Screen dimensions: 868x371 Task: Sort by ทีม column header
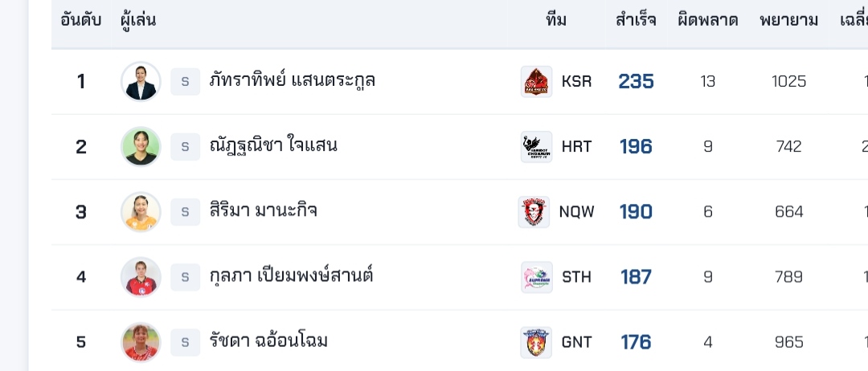coord(555,20)
